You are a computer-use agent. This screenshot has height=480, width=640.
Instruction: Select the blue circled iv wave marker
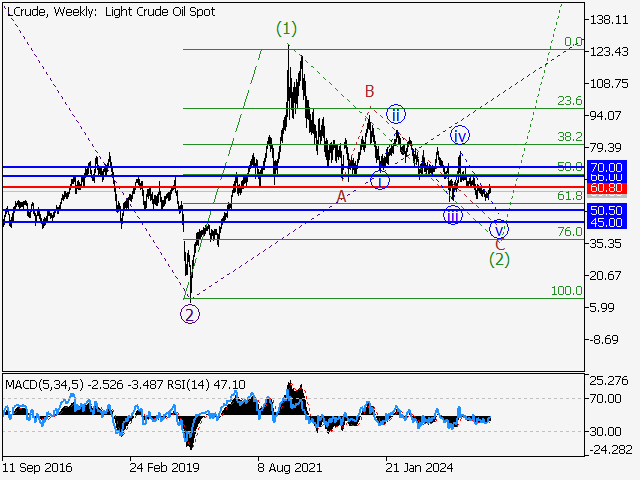459,134
